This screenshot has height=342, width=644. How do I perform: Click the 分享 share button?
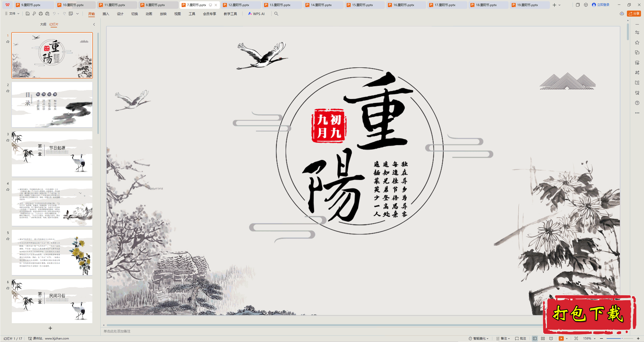coord(634,14)
